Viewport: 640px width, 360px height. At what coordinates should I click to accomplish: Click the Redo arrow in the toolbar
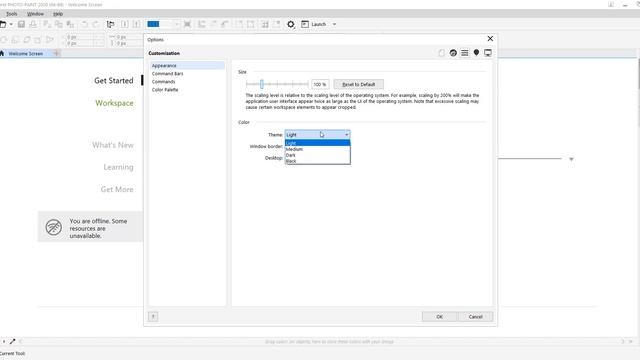96,24
